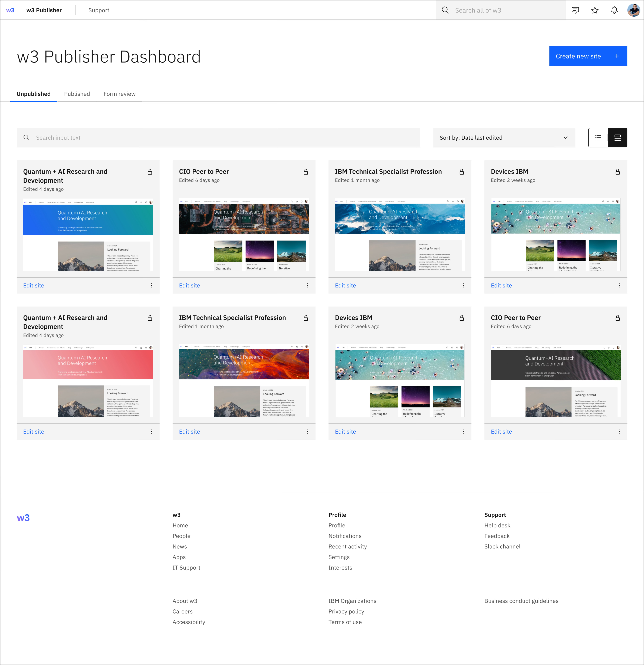Open the chat messages icon

(x=575, y=10)
